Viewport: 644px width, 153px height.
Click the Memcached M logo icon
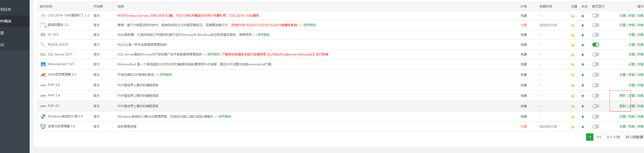click(x=43, y=64)
